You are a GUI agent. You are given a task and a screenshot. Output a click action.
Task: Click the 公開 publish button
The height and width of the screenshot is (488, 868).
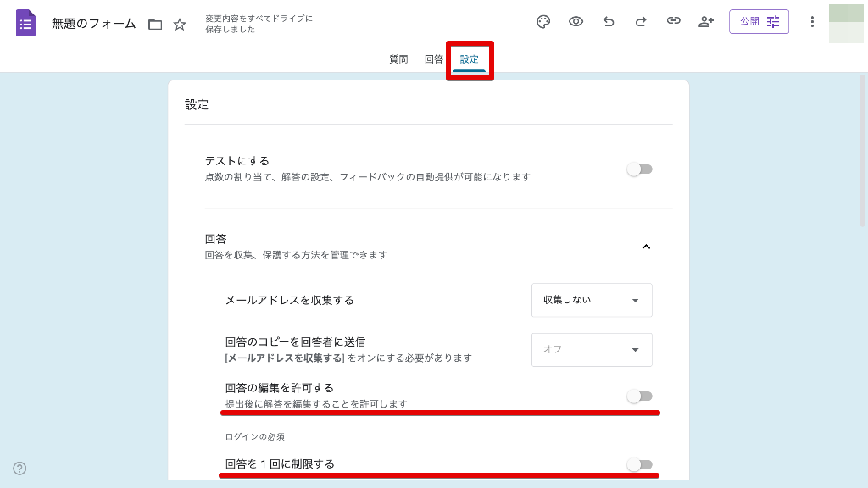pos(759,22)
